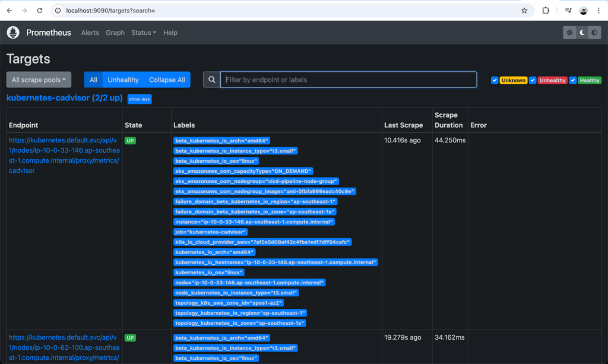Open the ip-10-0-33-146 cadvisor endpoint link
The height and width of the screenshot is (364, 608).
[64, 156]
